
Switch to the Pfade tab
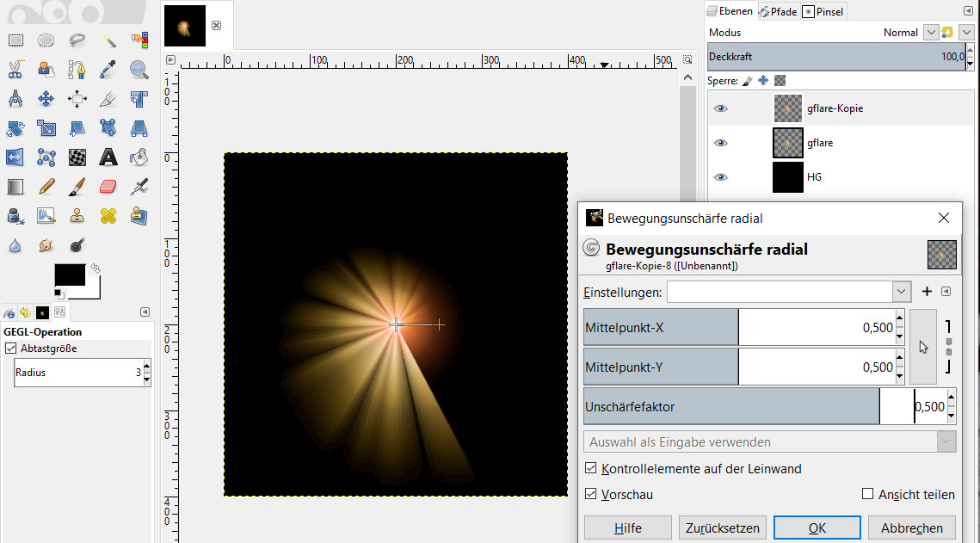coord(778,11)
